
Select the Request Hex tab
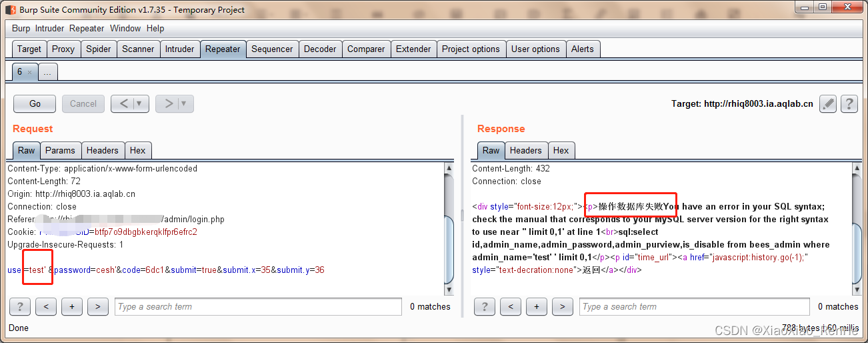(x=138, y=150)
